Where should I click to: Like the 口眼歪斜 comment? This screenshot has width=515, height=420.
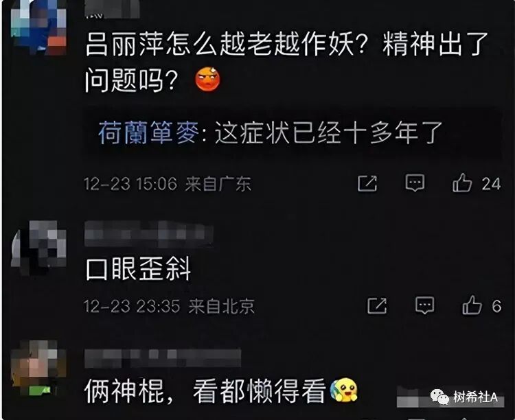(472, 305)
